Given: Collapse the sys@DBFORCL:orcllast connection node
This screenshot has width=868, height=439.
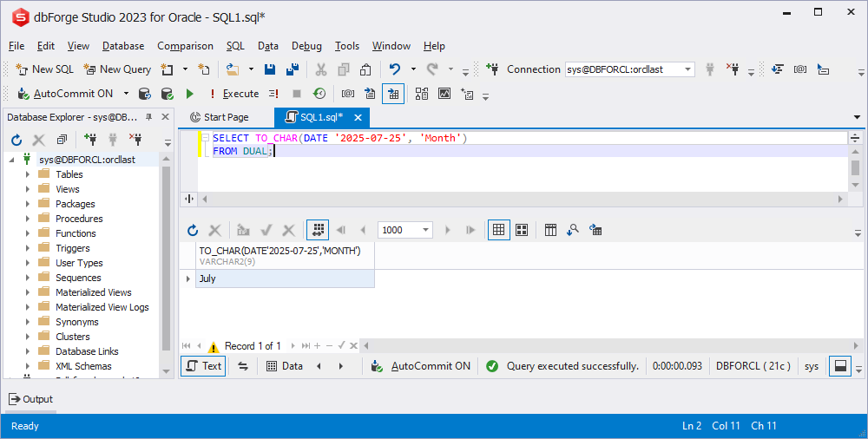Looking at the screenshot, I should pyautogui.click(x=12, y=160).
